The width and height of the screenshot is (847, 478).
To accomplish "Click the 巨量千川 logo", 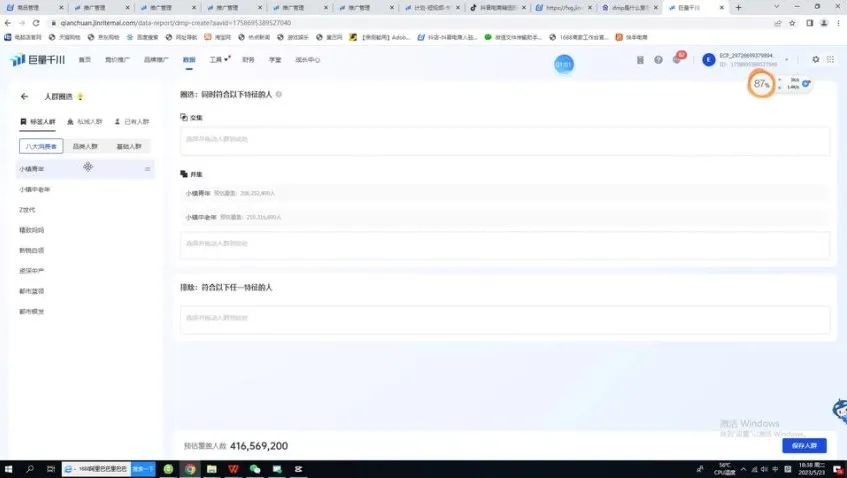I will 40,60.
